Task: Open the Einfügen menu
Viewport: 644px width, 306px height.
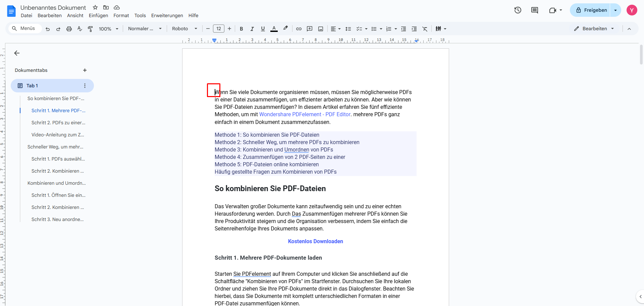Action: tap(98, 15)
